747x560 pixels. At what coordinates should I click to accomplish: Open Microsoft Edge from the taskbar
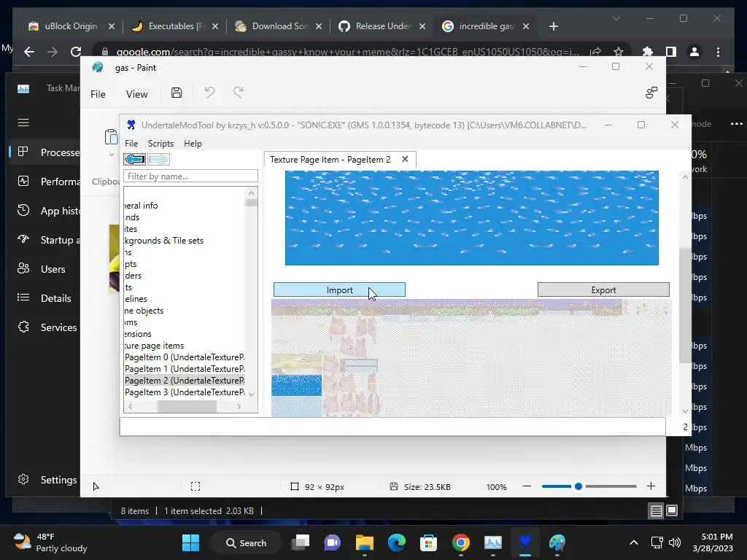[396, 542]
